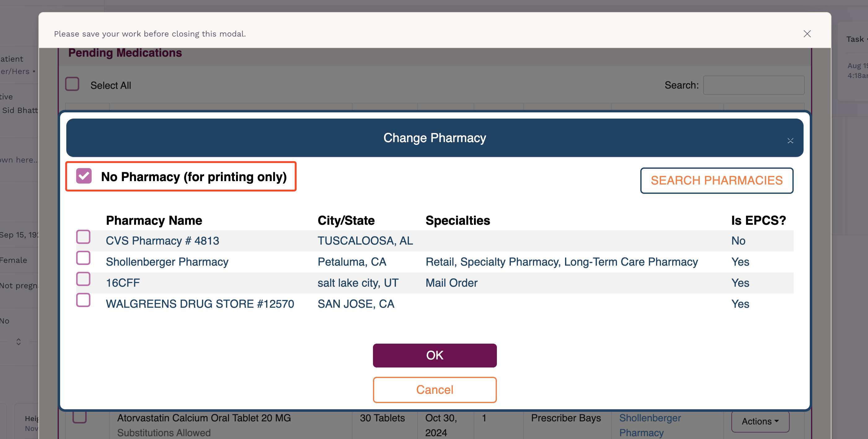Viewport: 868px width, 439px height.
Task: Click the up-down stepper arrows in sidebar
Action: click(x=19, y=342)
